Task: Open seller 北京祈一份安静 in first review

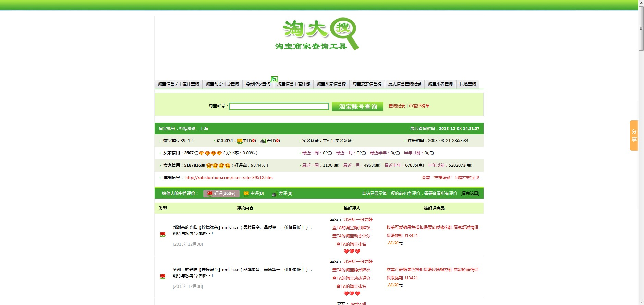Action: coord(358,220)
